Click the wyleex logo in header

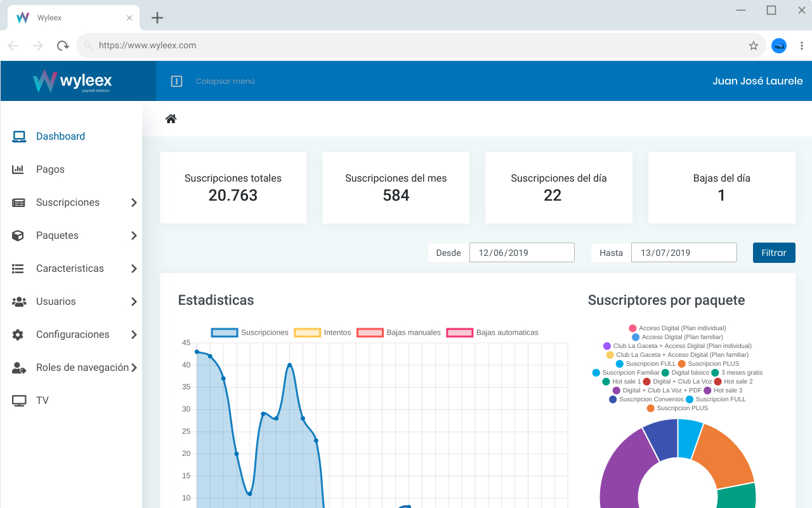pyautogui.click(x=72, y=81)
